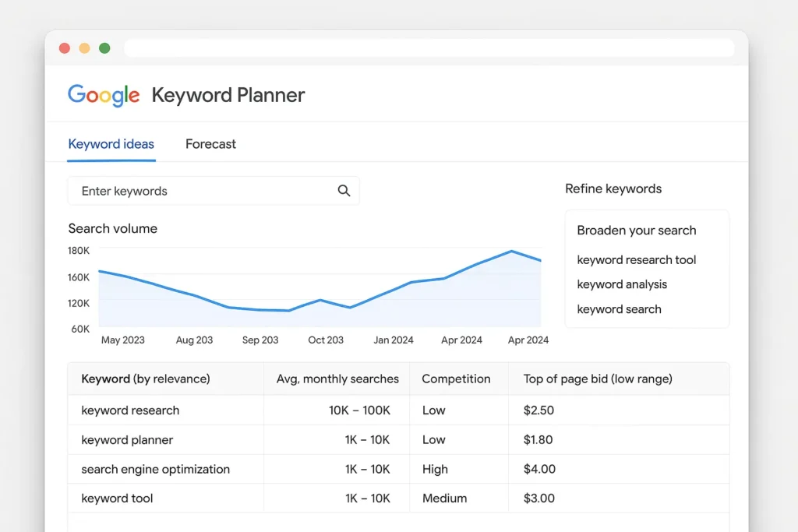Click the Competition column header
This screenshot has width=798, height=532.
pyautogui.click(x=458, y=379)
